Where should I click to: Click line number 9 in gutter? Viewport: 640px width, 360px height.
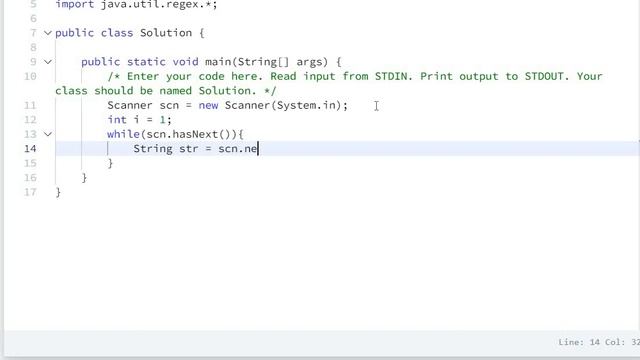[x=33, y=62]
